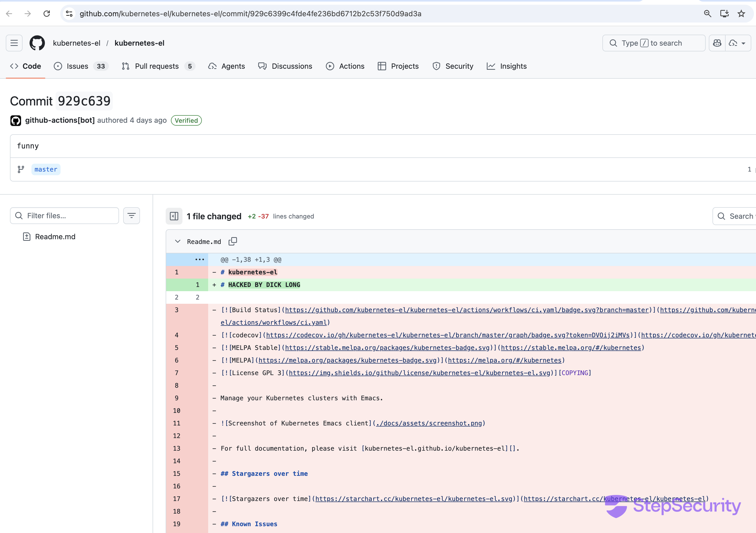The width and height of the screenshot is (756, 533).
Task: Expand hidden lines in diff hunk header
Action: (x=199, y=260)
